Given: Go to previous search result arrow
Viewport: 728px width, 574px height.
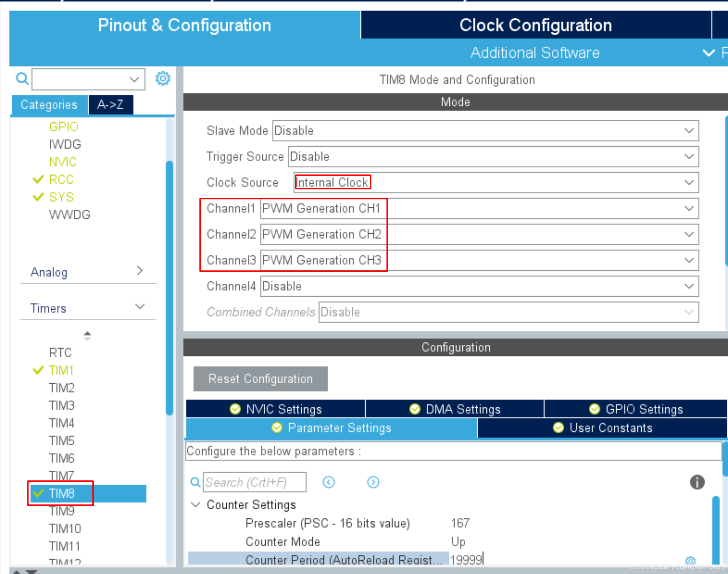Looking at the screenshot, I should tap(329, 482).
